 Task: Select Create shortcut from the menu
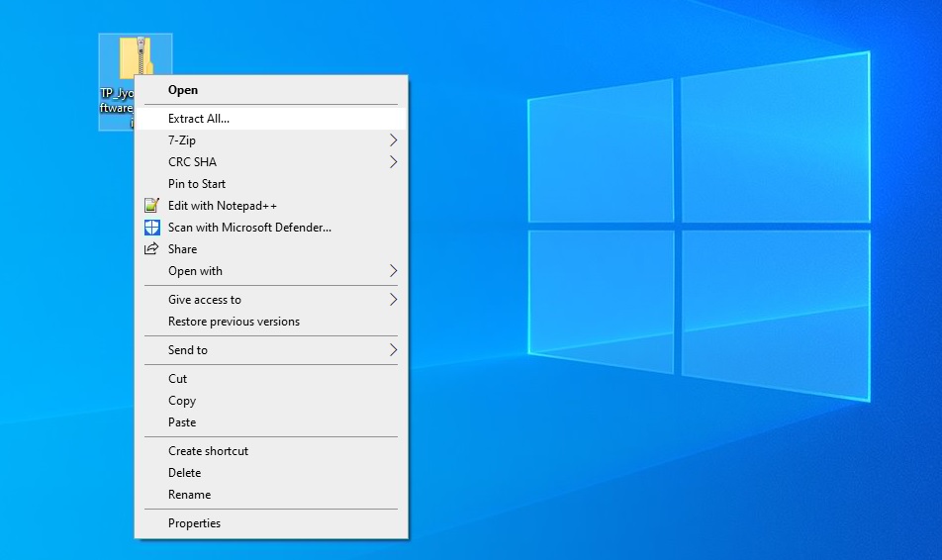[x=208, y=451]
